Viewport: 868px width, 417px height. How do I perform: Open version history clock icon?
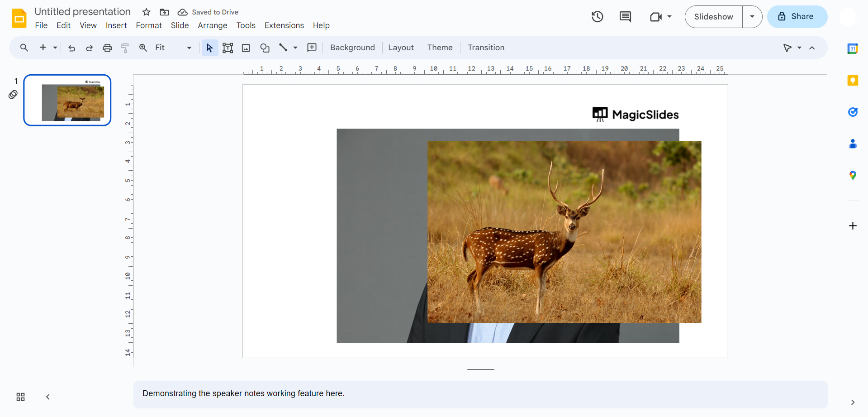(597, 17)
